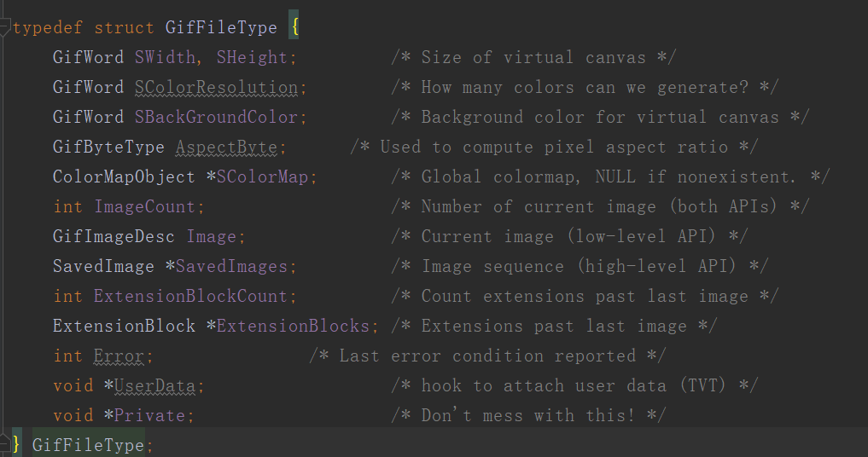The width and height of the screenshot is (868, 457).
Task: Click the Private pointer field name
Action: pyautogui.click(x=150, y=415)
